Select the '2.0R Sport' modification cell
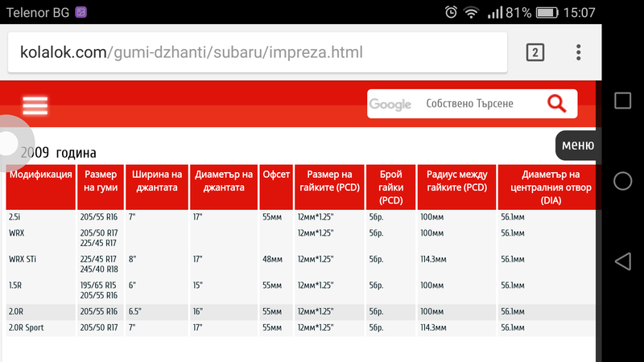This screenshot has width=644, height=362. [27, 327]
